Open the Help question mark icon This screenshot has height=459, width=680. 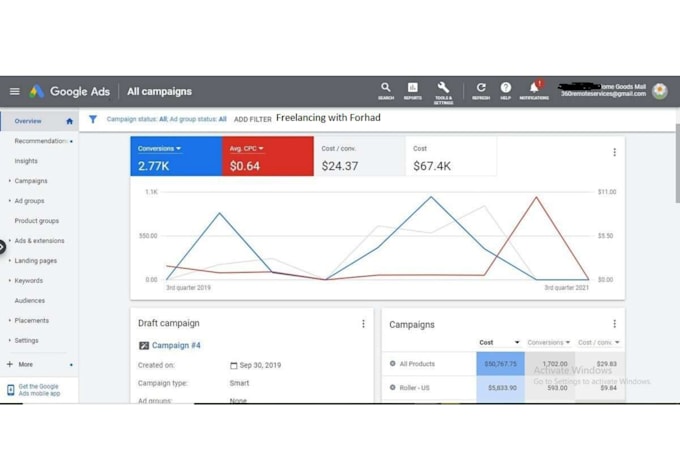point(506,88)
